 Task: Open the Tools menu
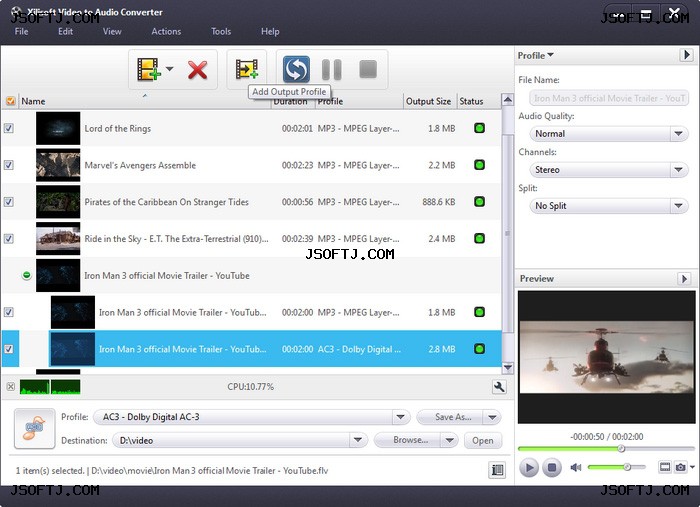coord(221,31)
